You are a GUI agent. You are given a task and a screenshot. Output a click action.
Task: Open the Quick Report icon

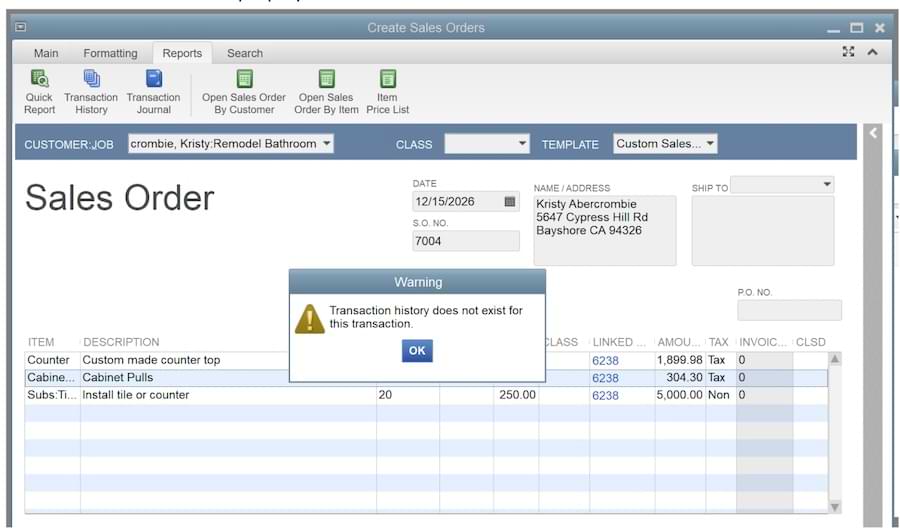[40, 92]
